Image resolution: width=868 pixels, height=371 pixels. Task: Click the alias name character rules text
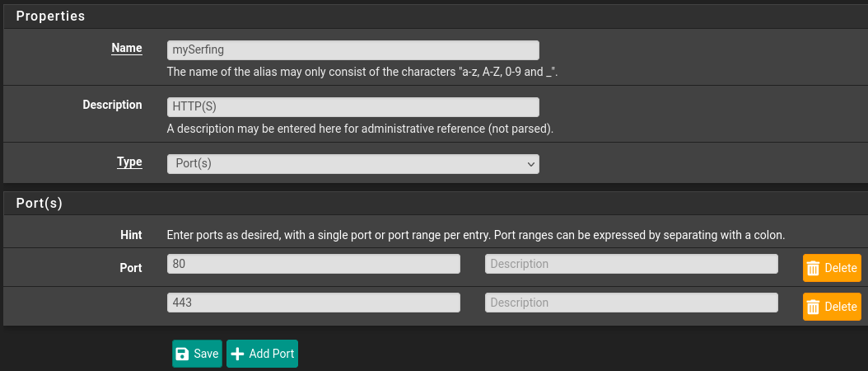click(362, 72)
